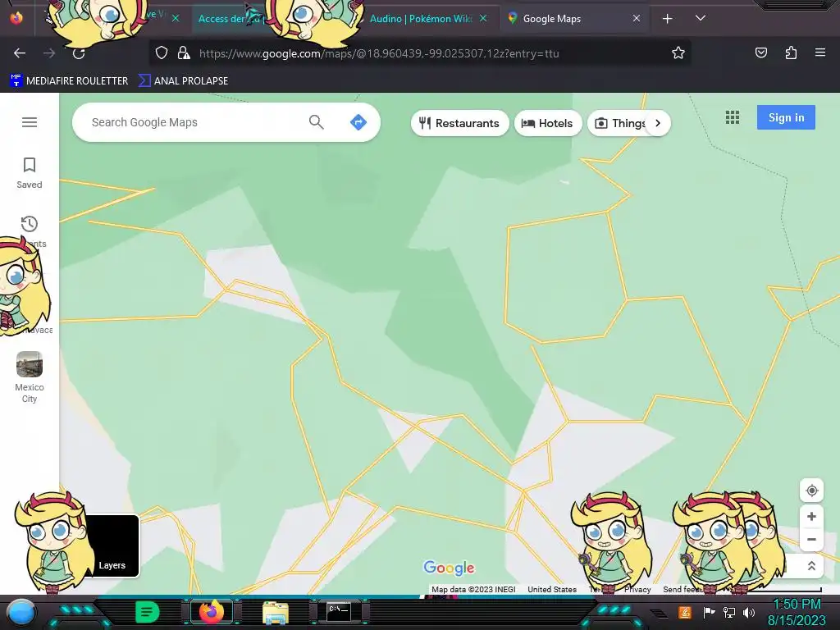Open the command prompt taskbar icon
Screen dimensions: 840x630
click(339, 612)
